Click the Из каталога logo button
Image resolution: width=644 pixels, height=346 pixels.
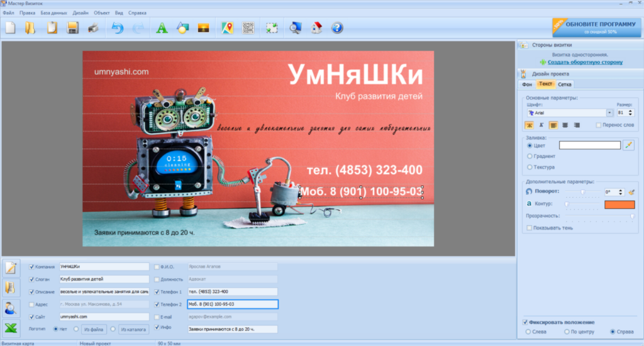coord(133,328)
